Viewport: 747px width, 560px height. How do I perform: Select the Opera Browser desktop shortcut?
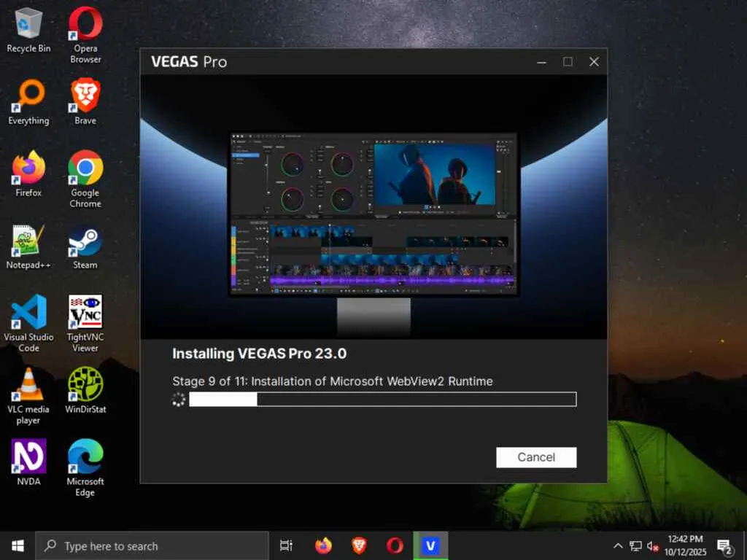(x=85, y=36)
